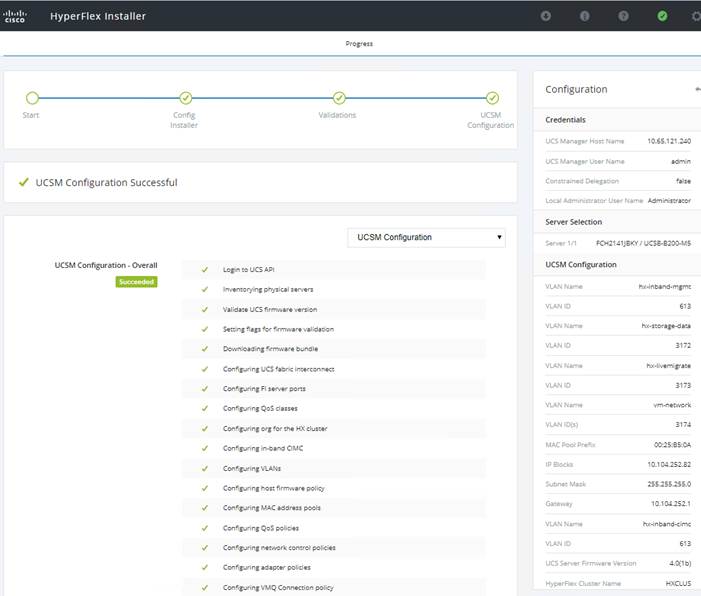The height and width of the screenshot is (596, 701).
Task: Click checkmark for Configuring org for HX cluster
Action: click(x=205, y=428)
